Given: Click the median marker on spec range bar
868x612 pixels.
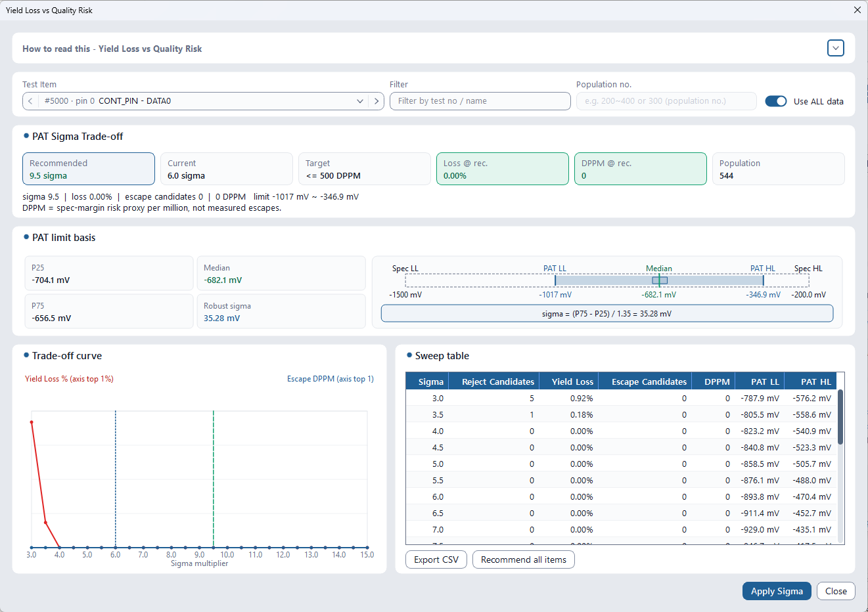Looking at the screenshot, I should coord(660,280).
